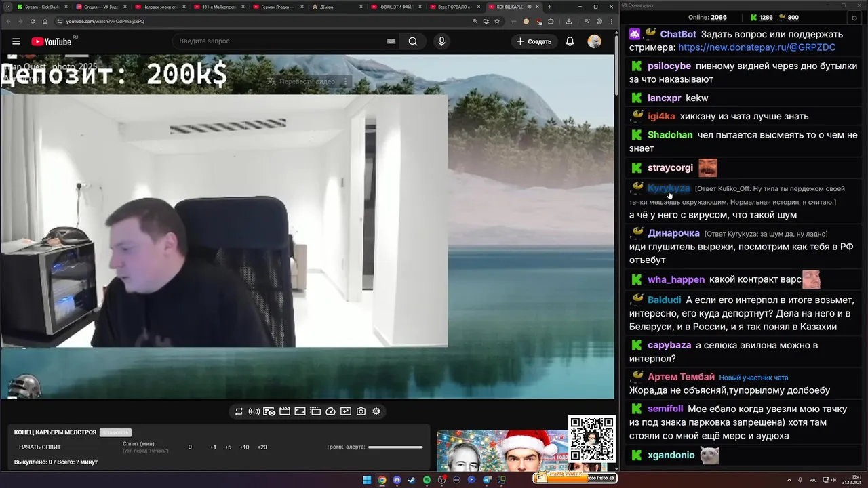This screenshot has height=488, width=868.
Task: Click the picture-in-picture icon in the player toolbar
Action: coord(300,411)
